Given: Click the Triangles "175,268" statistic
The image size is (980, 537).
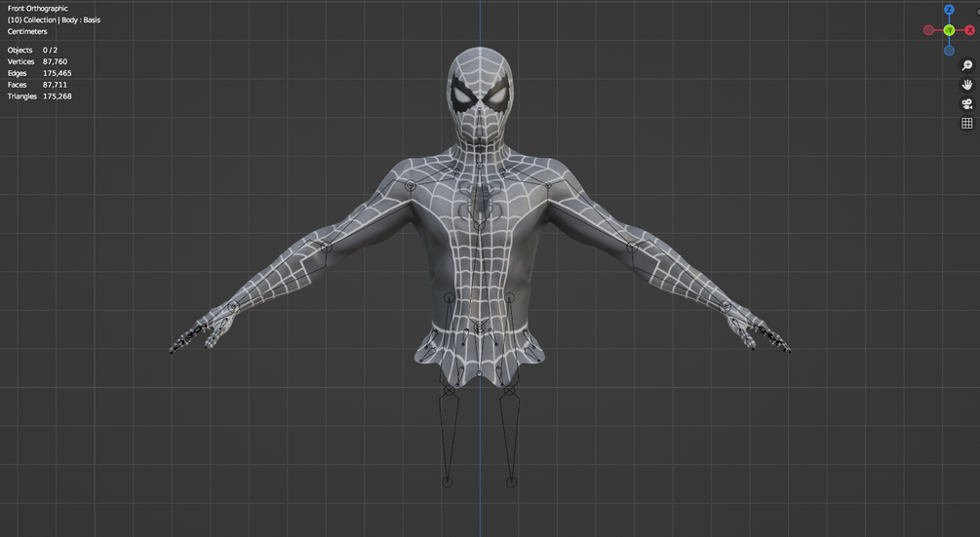Looking at the screenshot, I should click(x=57, y=96).
